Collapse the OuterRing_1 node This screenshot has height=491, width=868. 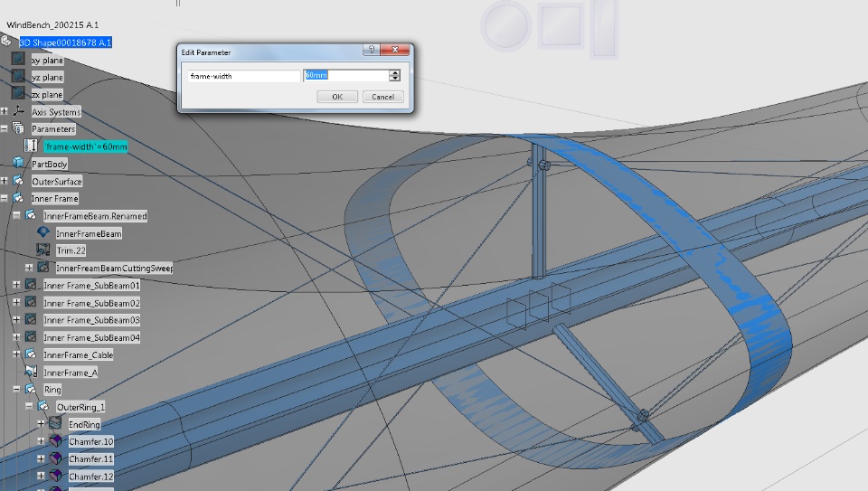tap(29, 406)
